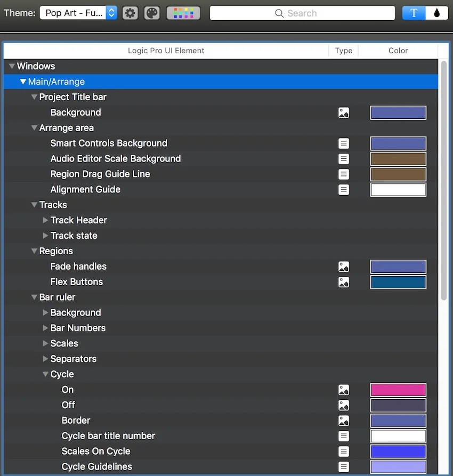Select the Scales On Cycle row
This screenshot has height=476, width=453.
[221, 451]
